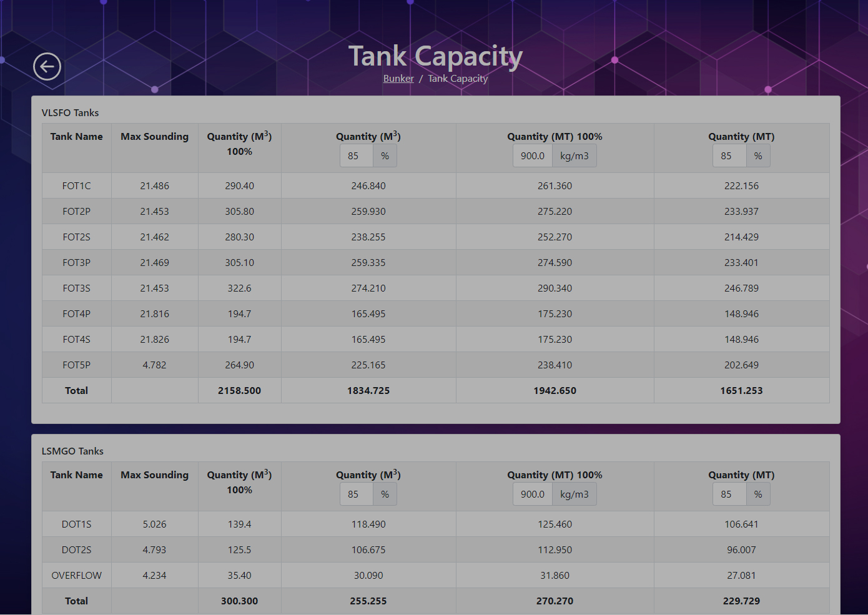868x615 pixels.
Task: Click the FOT5P tank name cell
Action: (76, 365)
